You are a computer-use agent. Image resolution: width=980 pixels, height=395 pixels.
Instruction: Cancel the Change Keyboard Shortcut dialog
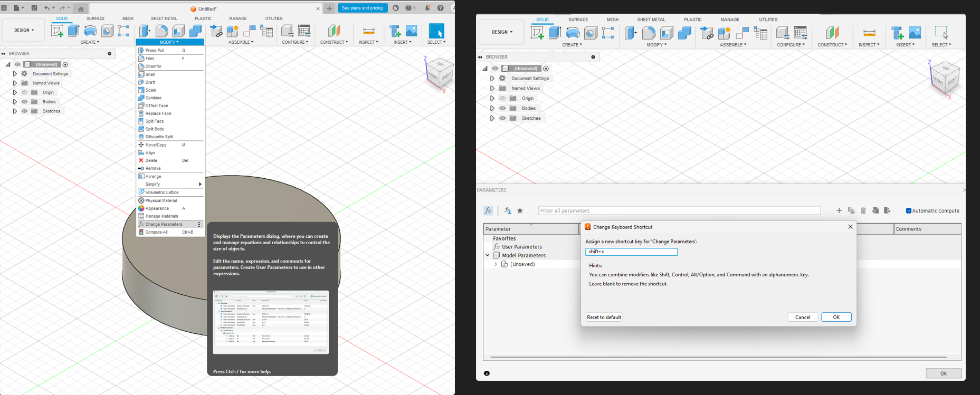coord(802,317)
